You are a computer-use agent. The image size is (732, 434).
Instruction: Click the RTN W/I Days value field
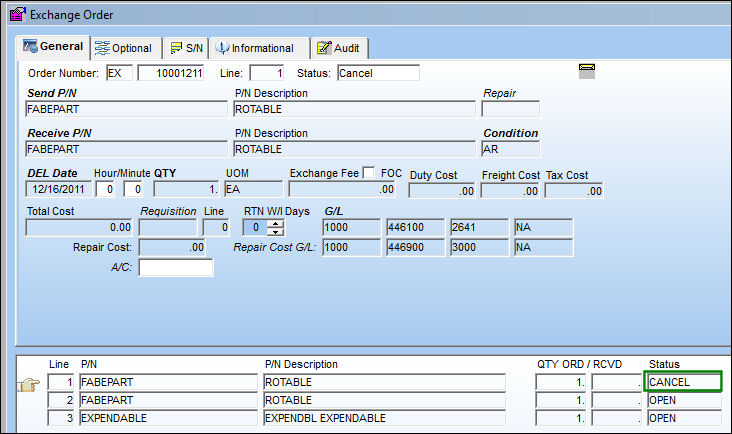[254, 227]
